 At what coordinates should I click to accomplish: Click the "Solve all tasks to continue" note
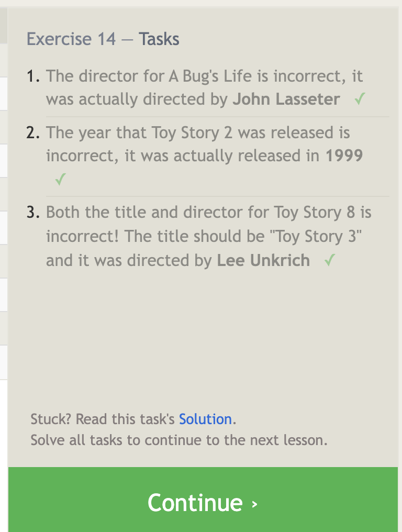[178, 440]
